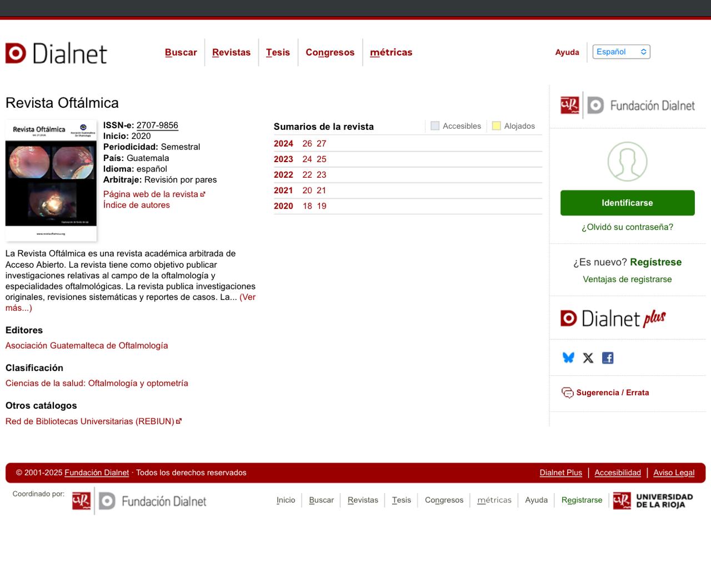Open issue 21 summary
Viewport: 711px width, 588px height.
pos(322,190)
